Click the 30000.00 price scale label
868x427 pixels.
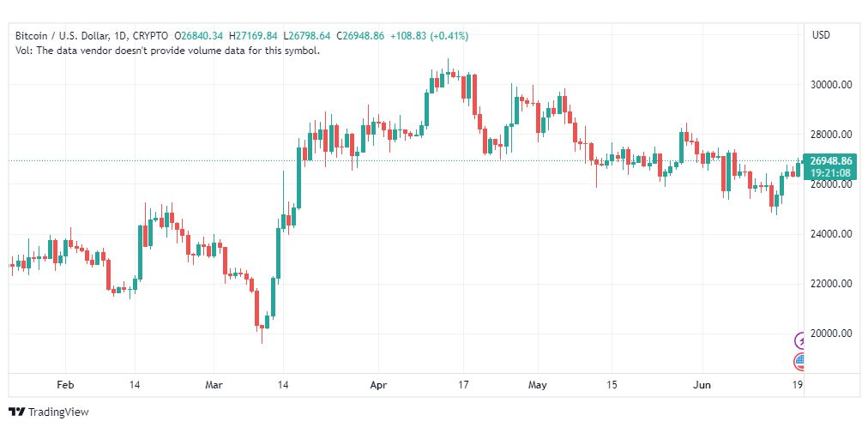(x=830, y=85)
